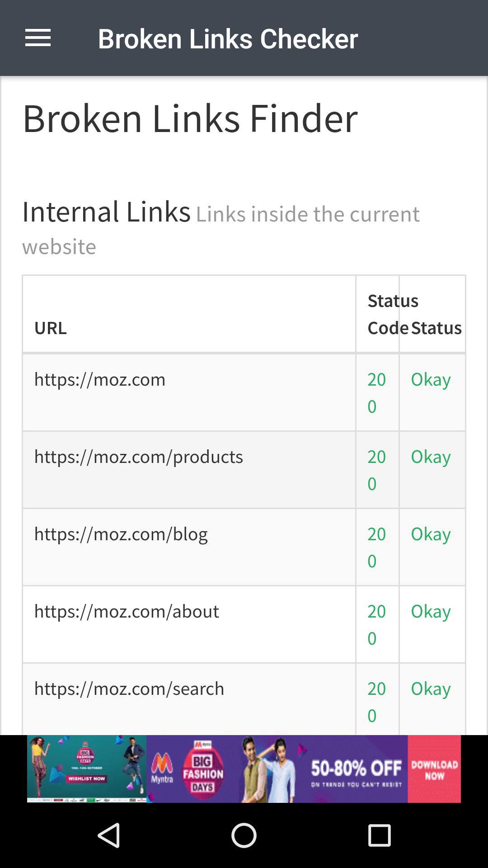Screen dimensions: 488x868
Task: Click the URL column header
Action: (x=51, y=328)
